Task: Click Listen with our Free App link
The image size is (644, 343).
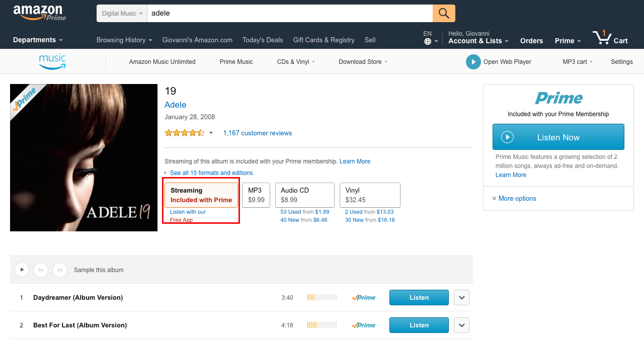Action: [x=188, y=216]
